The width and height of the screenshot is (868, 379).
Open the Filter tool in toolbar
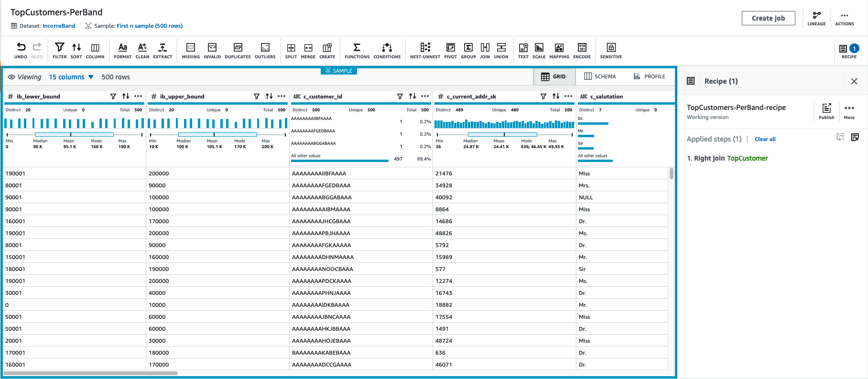point(60,50)
